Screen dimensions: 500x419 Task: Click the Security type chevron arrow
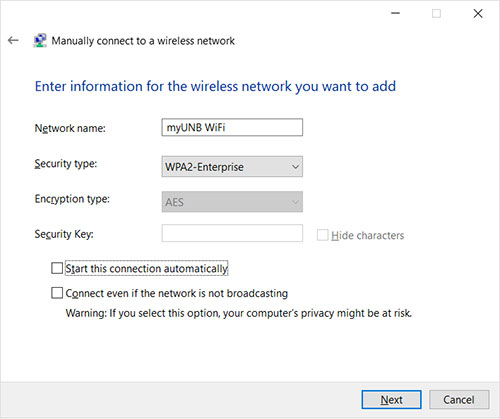click(295, 166)
